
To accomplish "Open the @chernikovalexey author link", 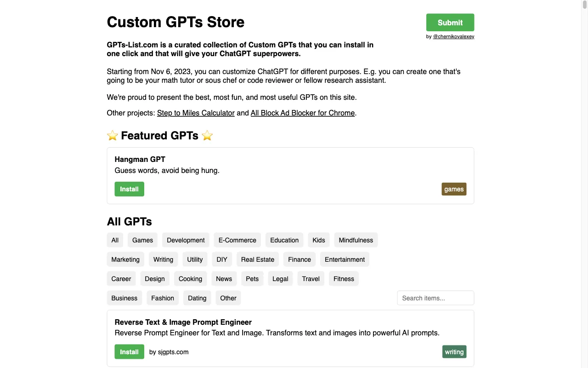I will (x=453, y=36).
